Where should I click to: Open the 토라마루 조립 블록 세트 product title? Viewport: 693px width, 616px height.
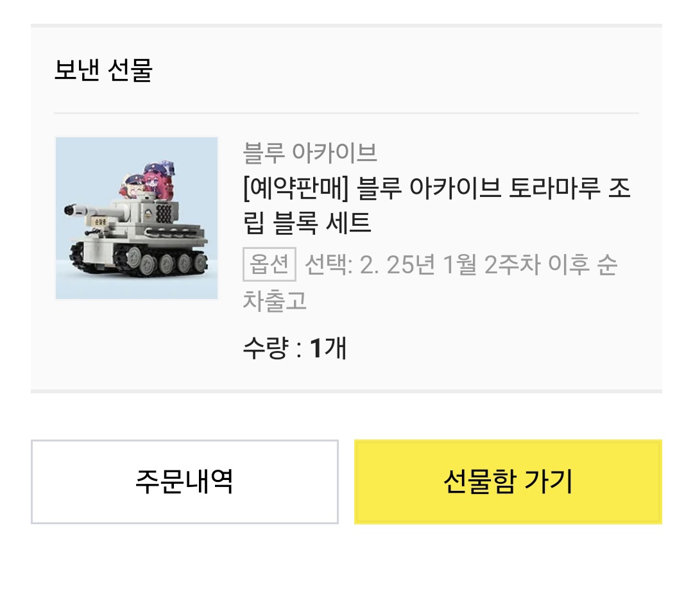(436, 189)
